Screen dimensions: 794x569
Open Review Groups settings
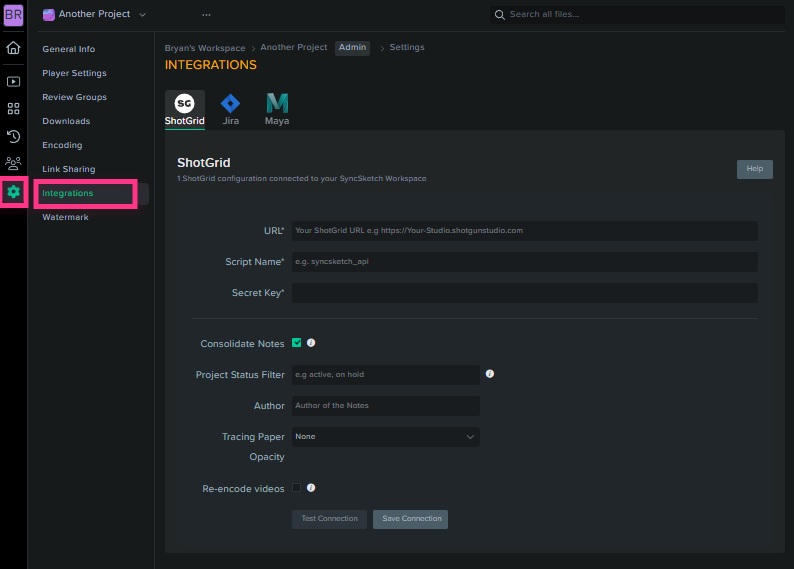(x=74, y=97)
